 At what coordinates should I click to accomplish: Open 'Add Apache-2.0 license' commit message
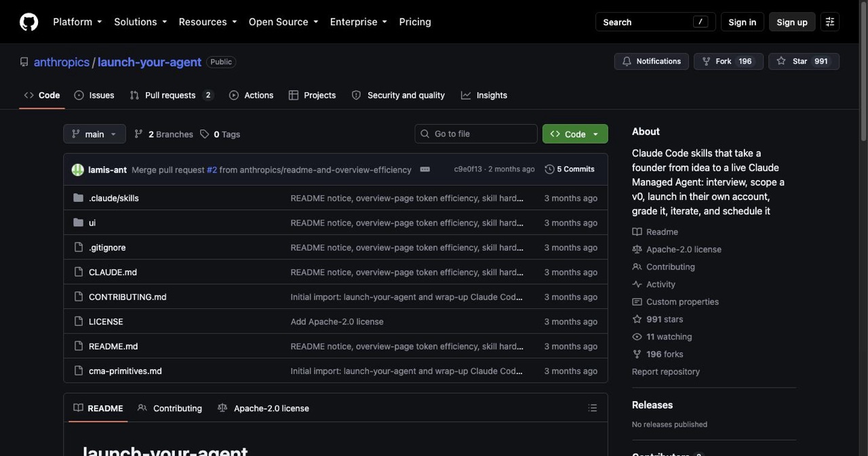(x=337, y=321)
